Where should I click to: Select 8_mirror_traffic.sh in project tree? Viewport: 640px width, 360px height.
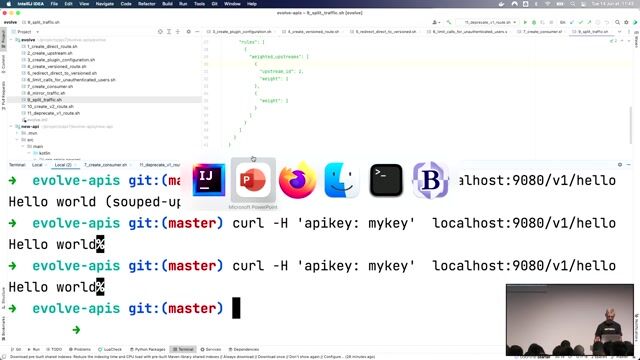pos(46,93)
